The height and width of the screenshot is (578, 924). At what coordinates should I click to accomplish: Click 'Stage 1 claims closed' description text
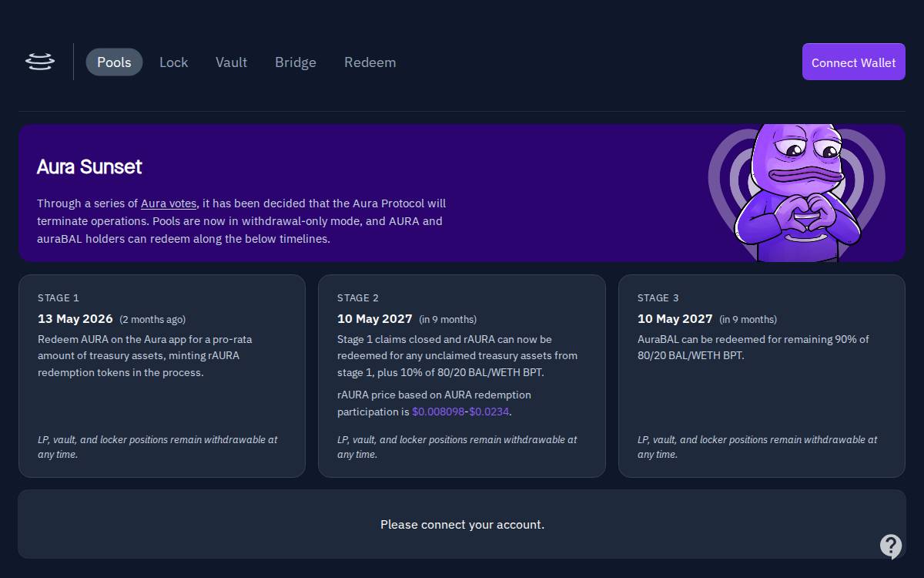(457, 356)
